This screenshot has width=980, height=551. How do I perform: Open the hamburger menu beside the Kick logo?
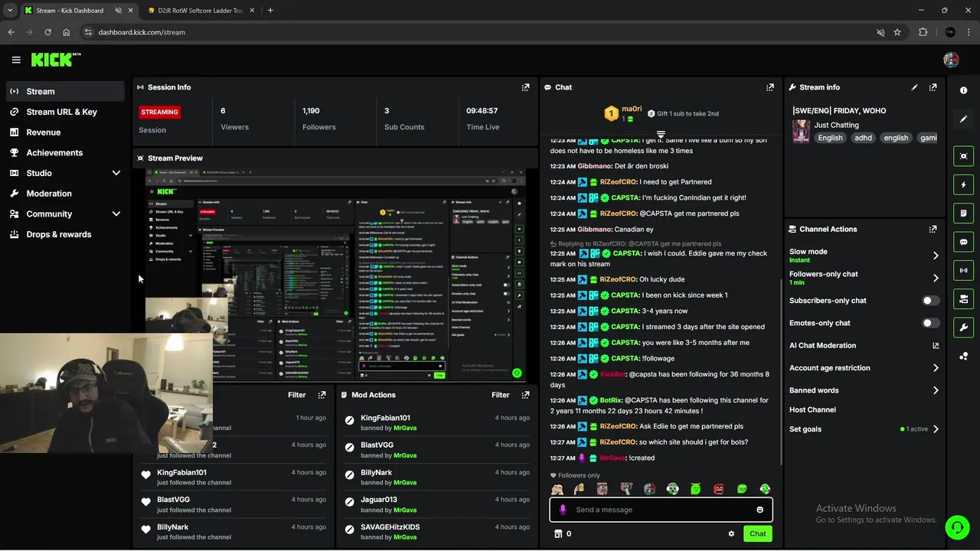(16, 60)
